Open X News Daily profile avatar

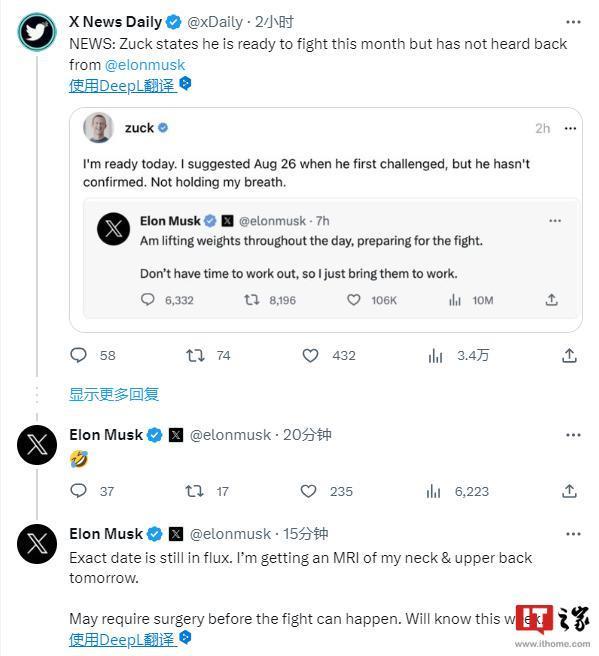(x=37, y=32)
